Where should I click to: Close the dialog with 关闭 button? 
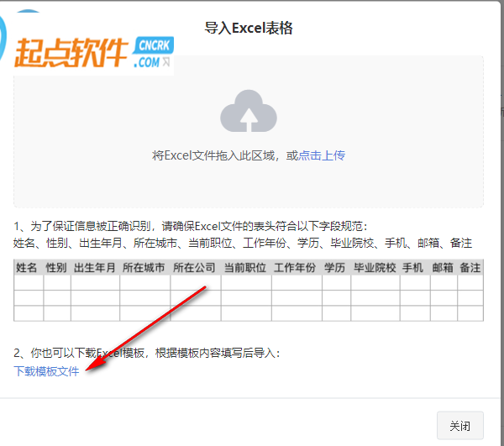click(x=460, y=426)
